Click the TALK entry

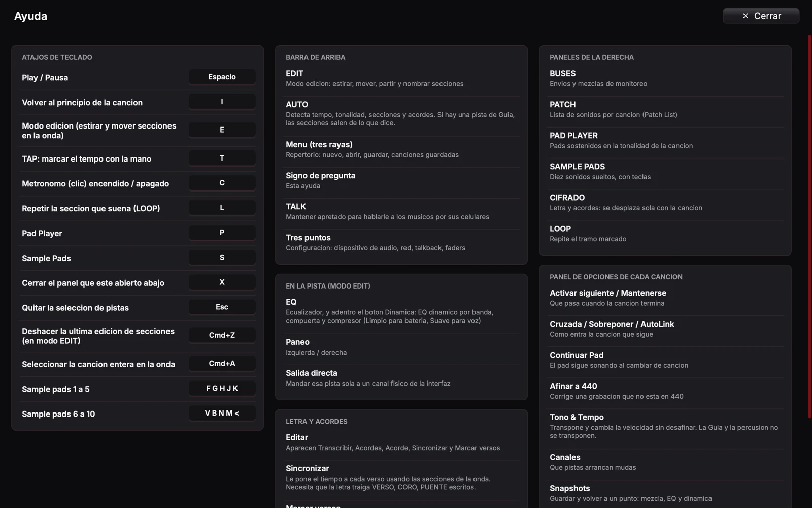pos(401,211)
